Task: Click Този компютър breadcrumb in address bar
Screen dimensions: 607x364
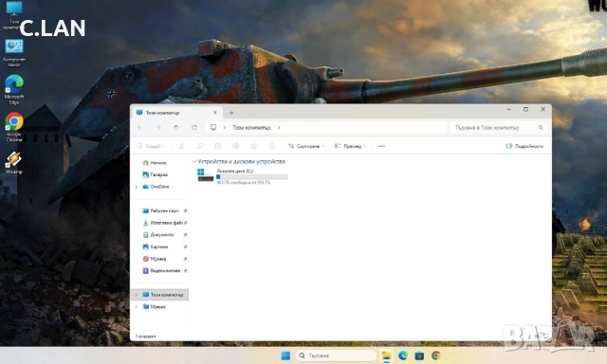Action: coord(251,128)
